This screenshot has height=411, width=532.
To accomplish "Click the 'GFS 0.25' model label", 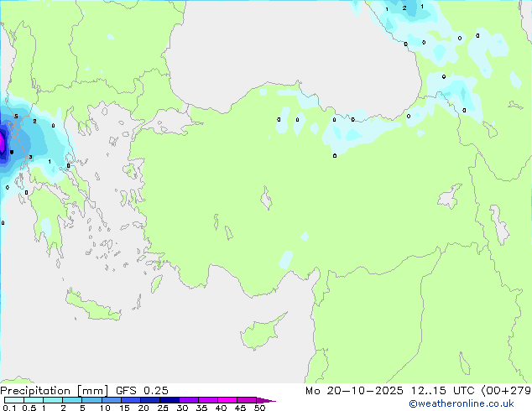I will click(x=142, y=391).
